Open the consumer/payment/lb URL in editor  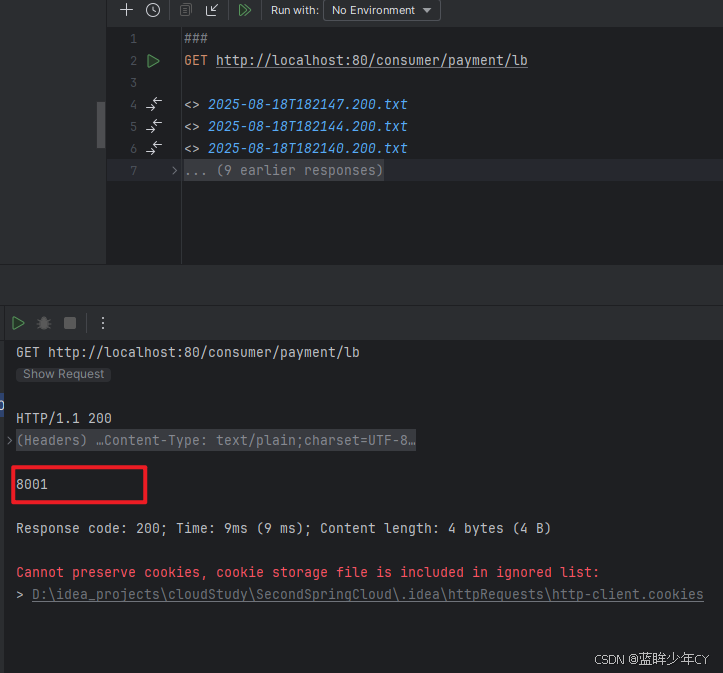[x=372, y=60]
